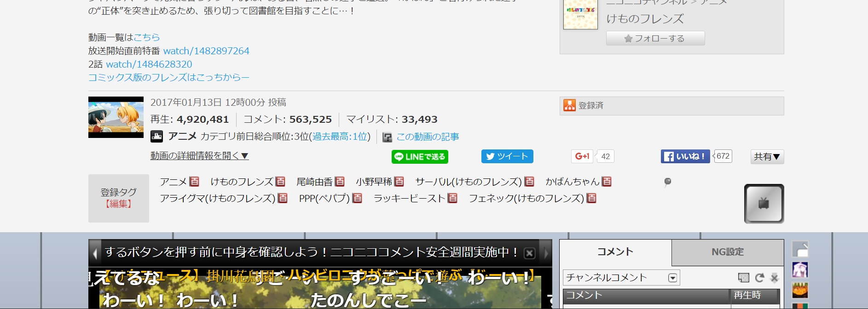Click the 【編集】 tag edit link

(x=119, y=204)
